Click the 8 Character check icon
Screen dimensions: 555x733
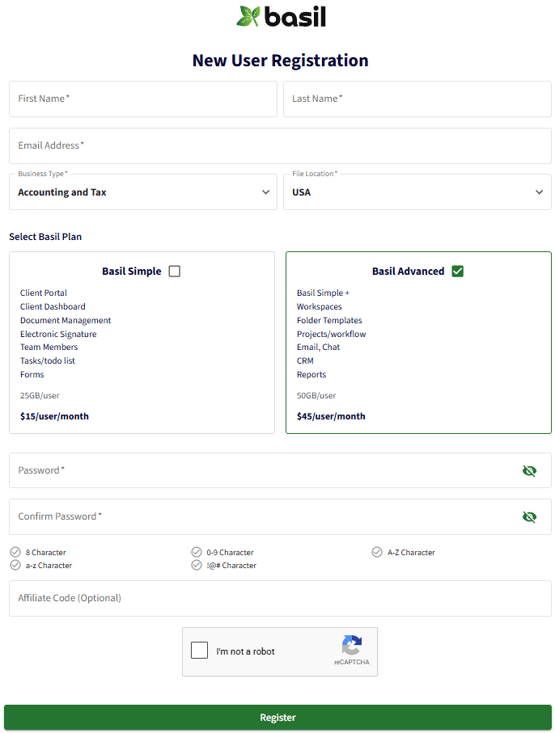[15, 552]
